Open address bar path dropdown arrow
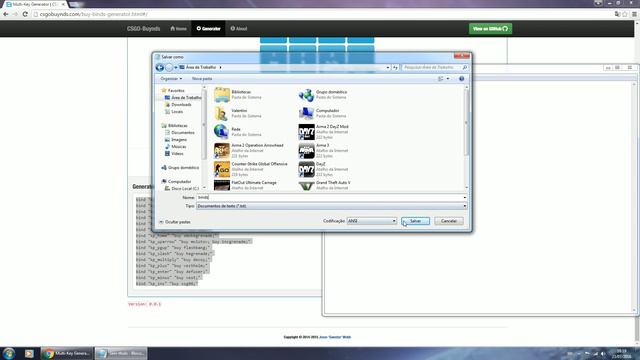 pos(388,67)
